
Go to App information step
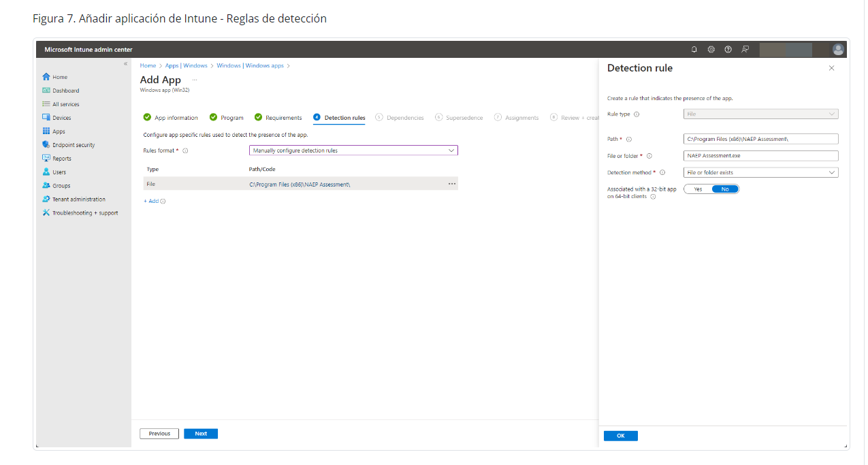click(x=171, y=118)
